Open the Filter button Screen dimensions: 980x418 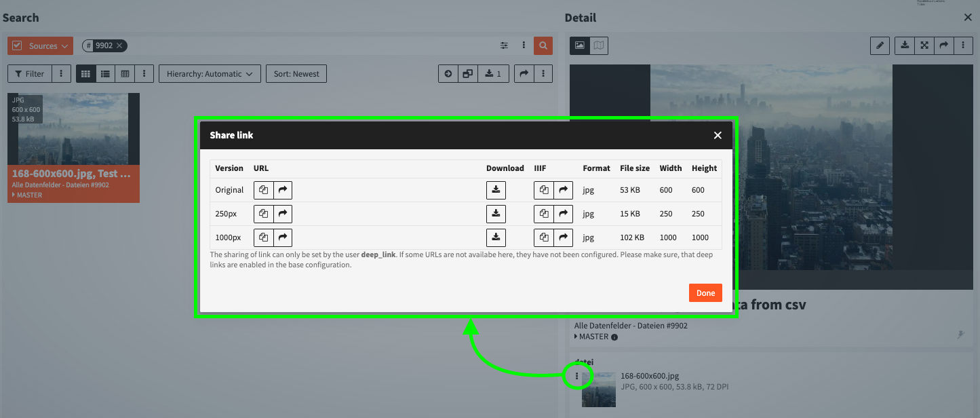click(30, 74)
